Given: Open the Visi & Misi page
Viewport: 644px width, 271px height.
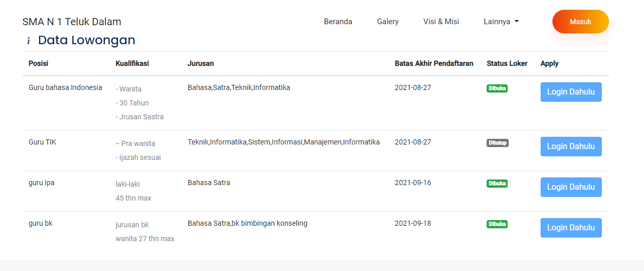Looking at the screenshot, I should (x=441, y=22).
